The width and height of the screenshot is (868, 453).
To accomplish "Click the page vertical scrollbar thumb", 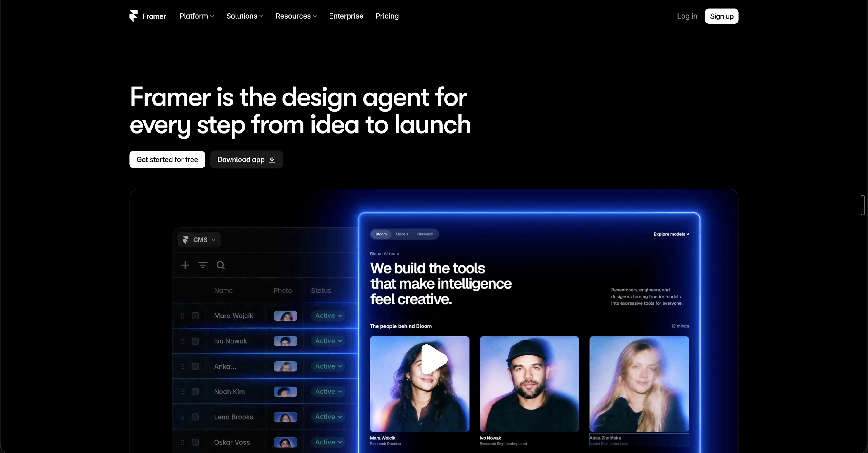I will coord(863,205).
